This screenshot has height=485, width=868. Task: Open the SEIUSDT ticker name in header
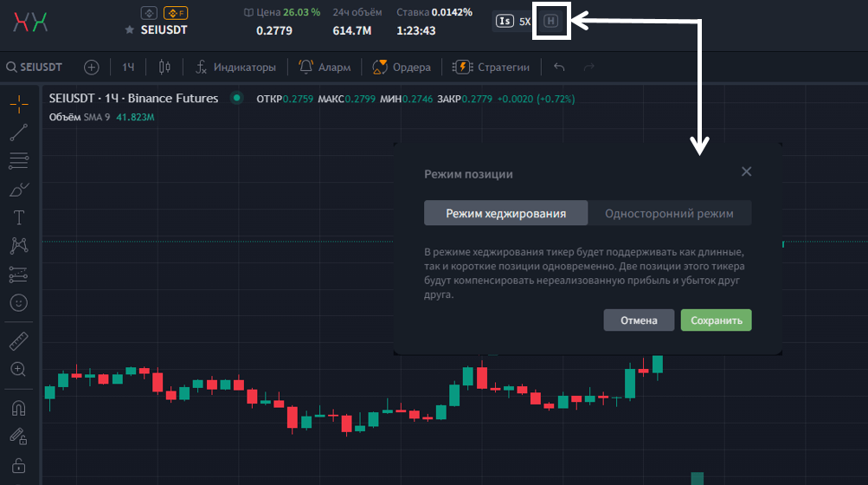(x=164, y=30)
